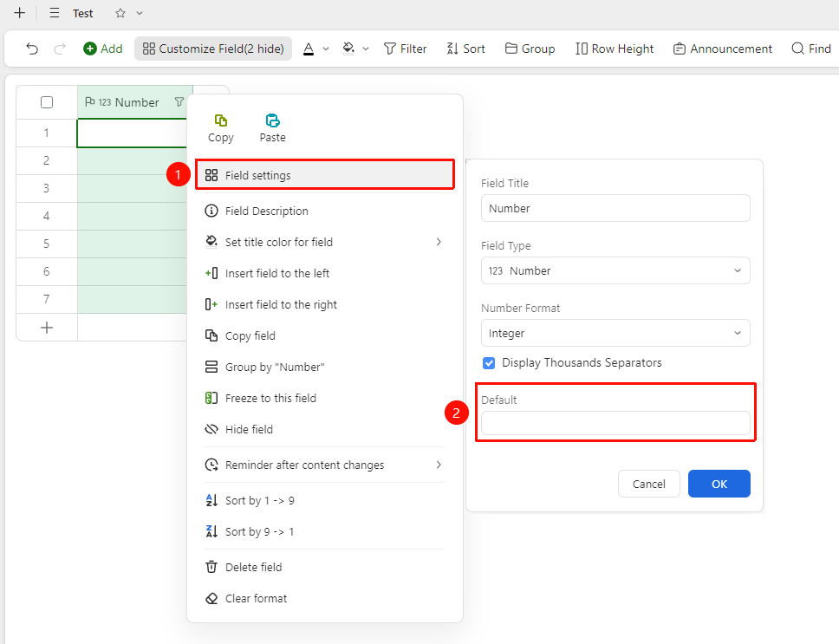
Task: Click the Default value input field
Action: [615, 423]
